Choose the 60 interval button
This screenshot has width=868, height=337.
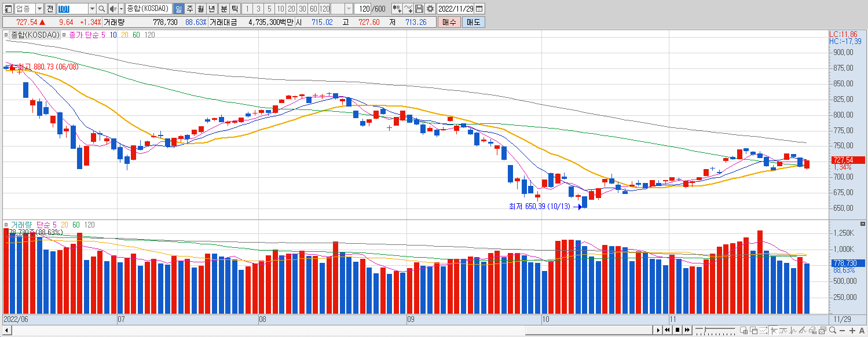coord(313,9)
